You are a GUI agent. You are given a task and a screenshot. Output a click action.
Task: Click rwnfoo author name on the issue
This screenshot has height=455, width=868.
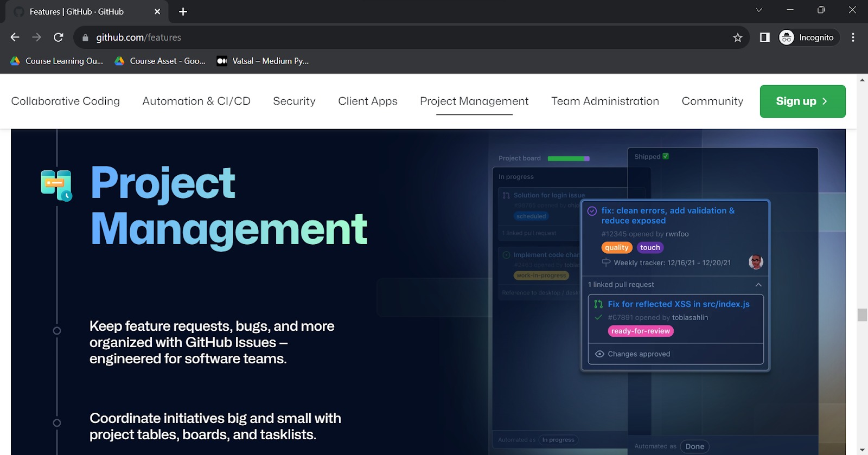677,234
